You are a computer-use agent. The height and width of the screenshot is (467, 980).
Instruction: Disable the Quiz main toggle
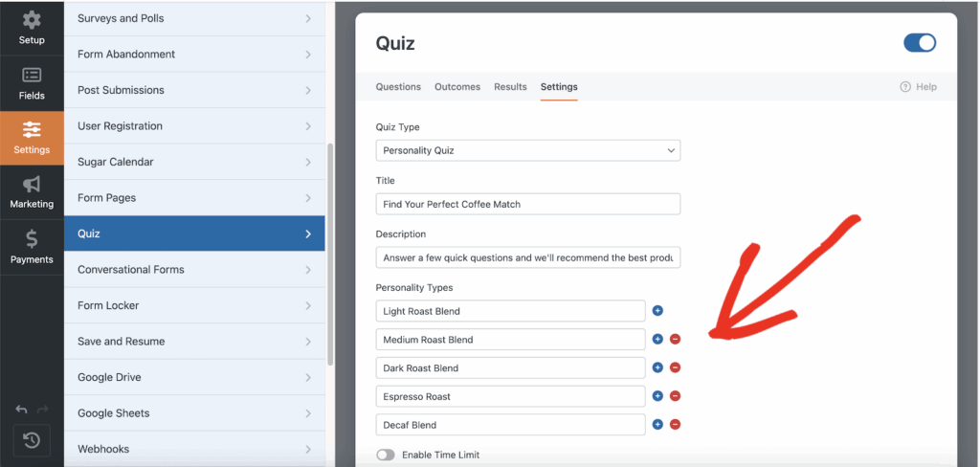point(920,43)
